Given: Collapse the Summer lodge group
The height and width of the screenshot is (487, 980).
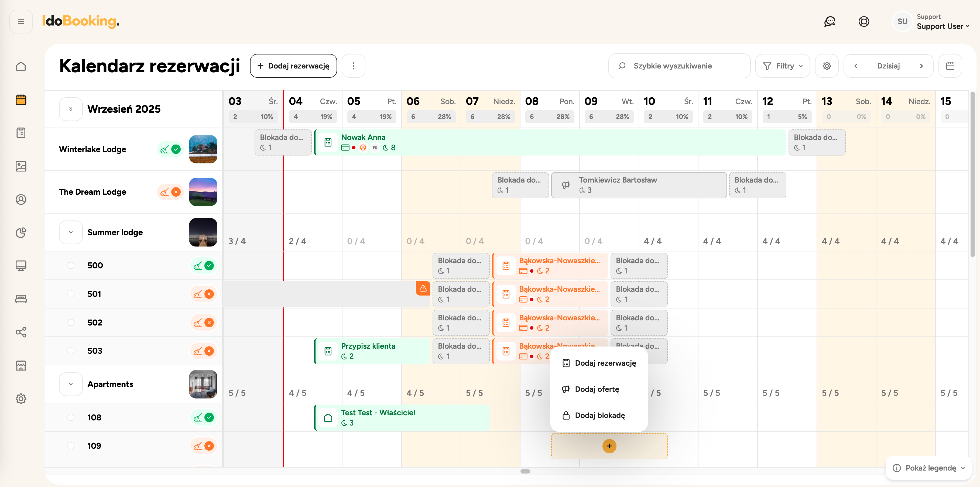Looking at the screenshot, I should [x=71, y=232].
